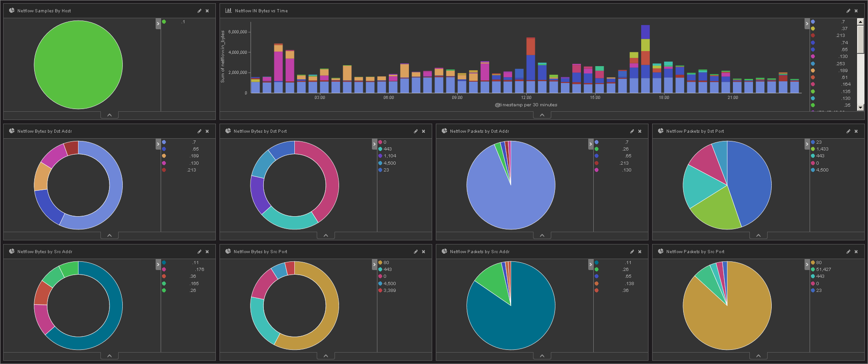Select legend entry .176 in Bytes by Src Addr

pyautogui.click(x=200, y=270)
